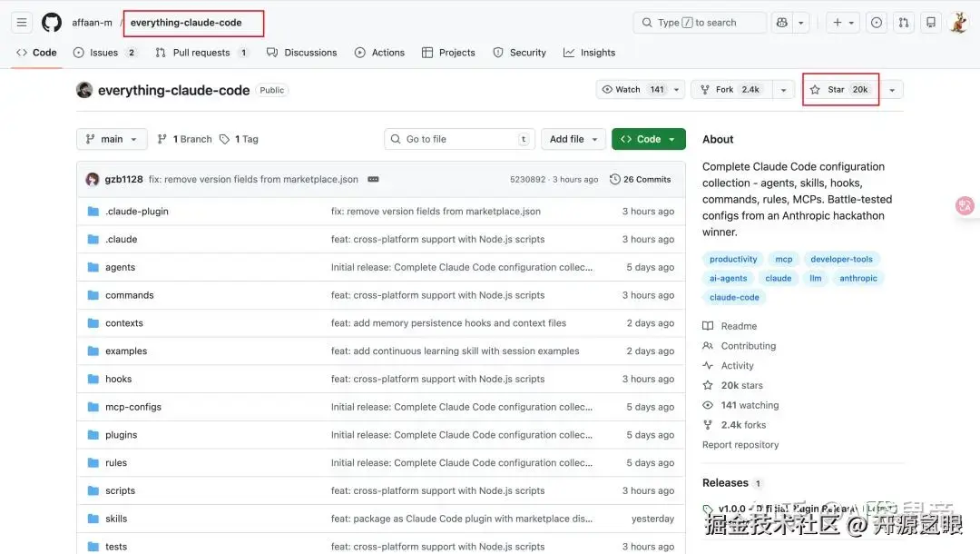Image resolution: width=980 pixels, height=554 pixels.
Task: Select the productivity topic tag
Action: 733,259
